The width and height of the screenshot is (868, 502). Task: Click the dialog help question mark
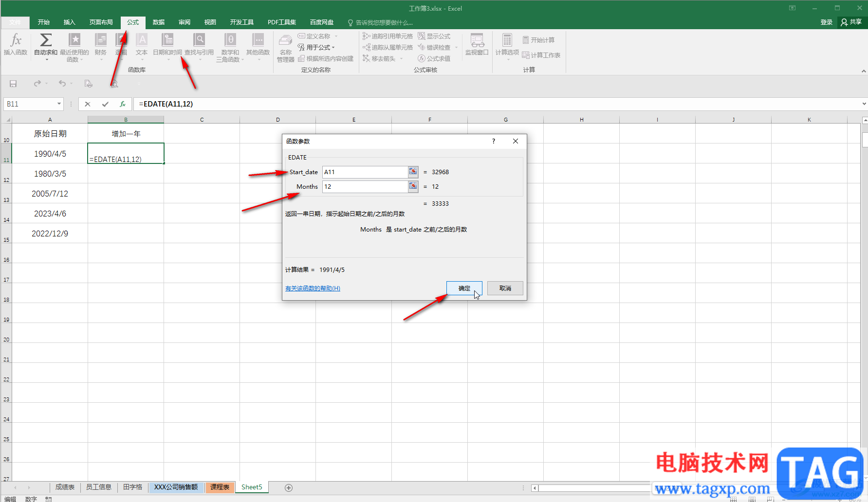pyautogui.click(x=493, y=141)
